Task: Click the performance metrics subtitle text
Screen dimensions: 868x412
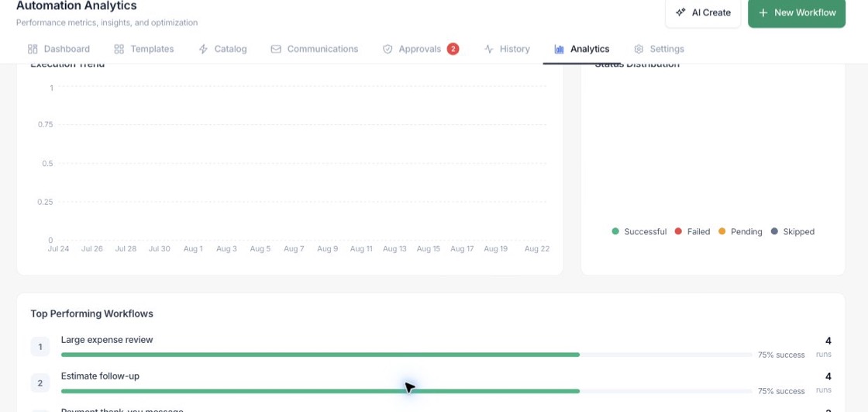Action: [107, 23]
